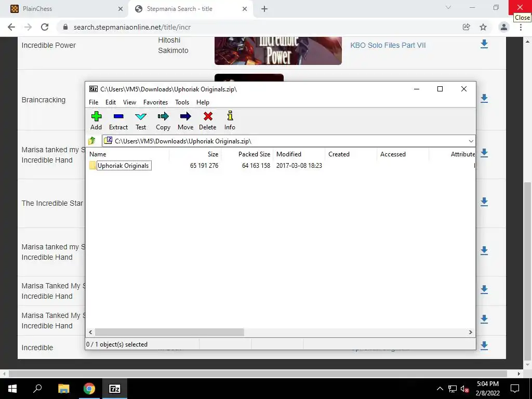Switch to Chrome in the taskbar
Screen dimensions: 532x399
[89, 389]
